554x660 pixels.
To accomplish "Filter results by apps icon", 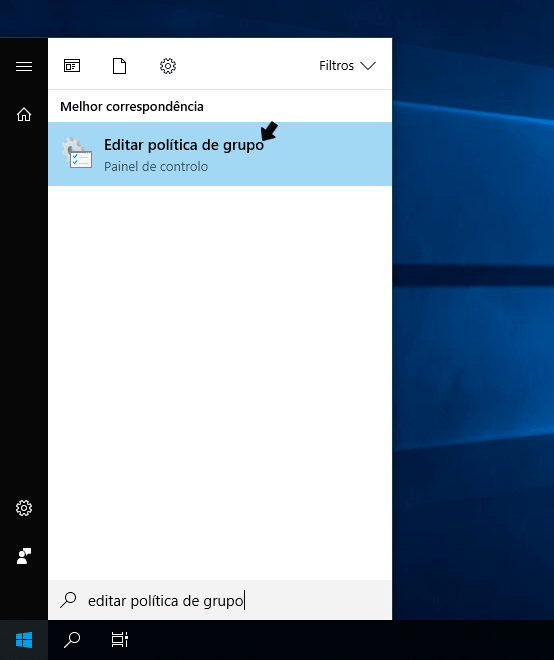I will click(72, 66).
